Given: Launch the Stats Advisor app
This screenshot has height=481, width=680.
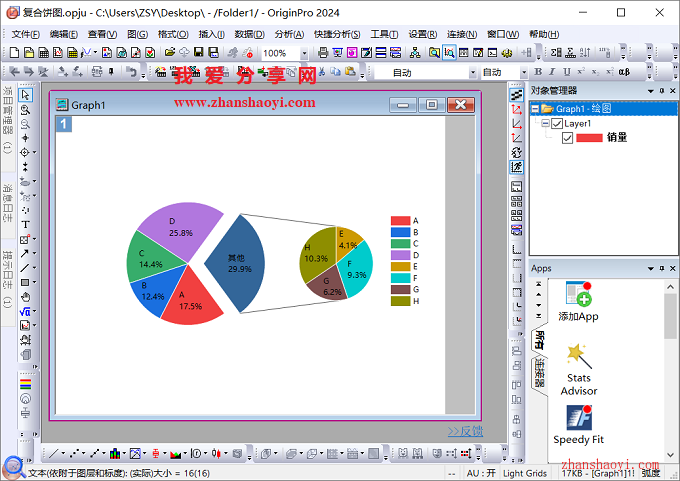Looking at the screenshot, I should (579, 370).
